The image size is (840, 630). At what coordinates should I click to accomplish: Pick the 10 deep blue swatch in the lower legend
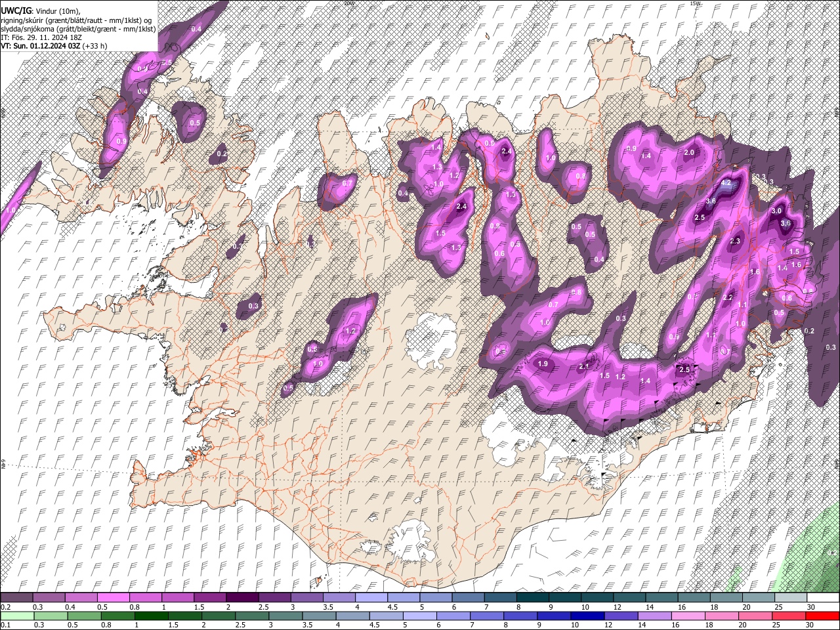tap(588, 616)
